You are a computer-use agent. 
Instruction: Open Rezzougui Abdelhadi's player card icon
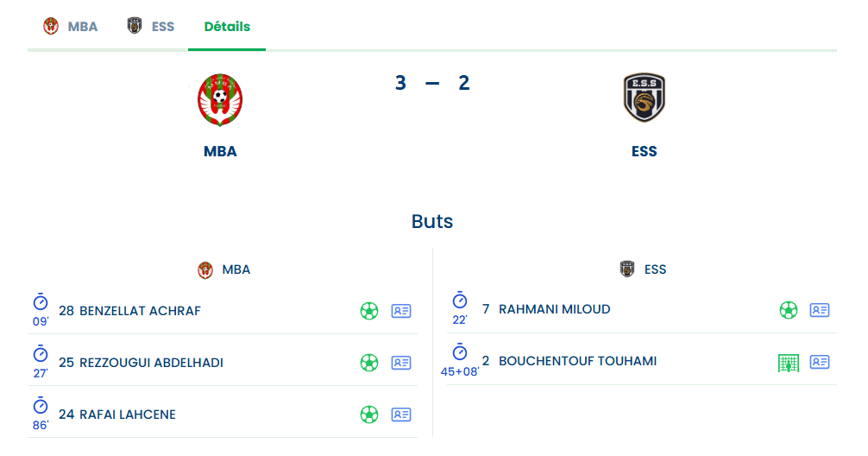pos(401,363)
